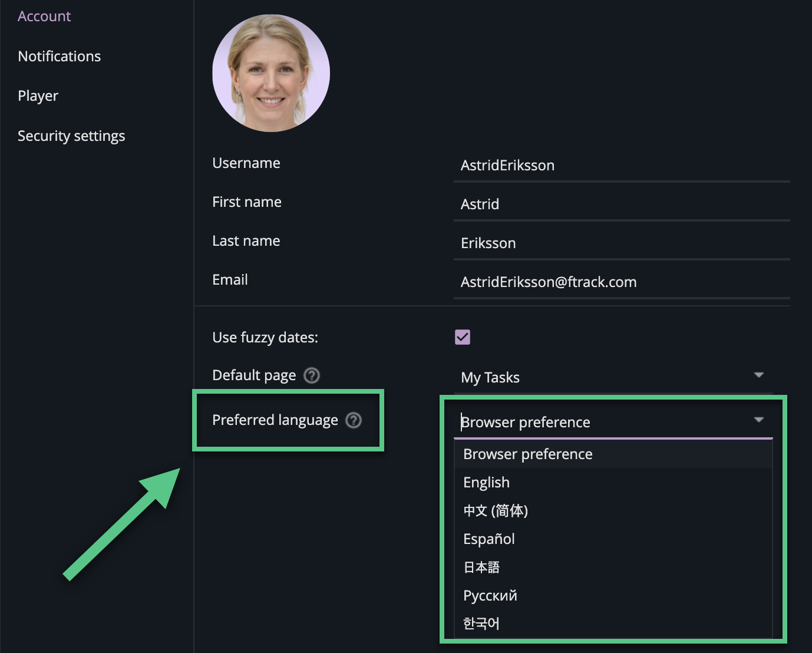This screenshot has height=653, width=812.
Task: Open the Player settings section
Action: [x=38, y=96]
